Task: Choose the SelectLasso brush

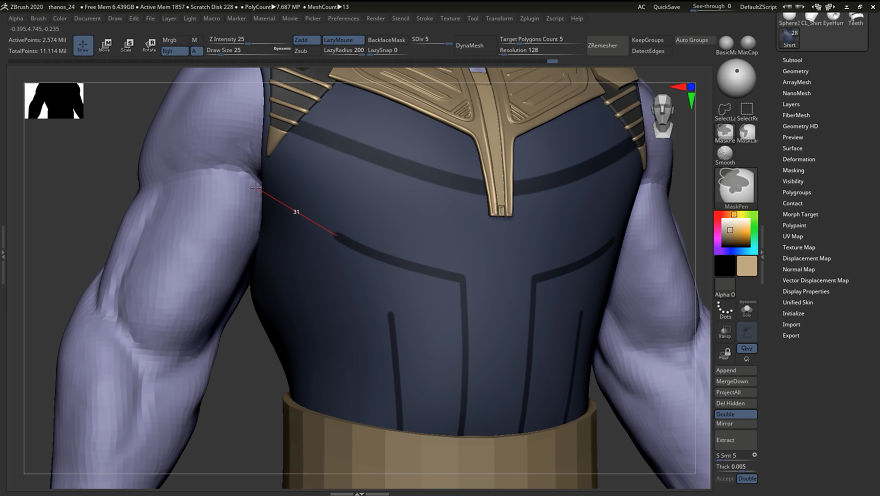Action: 725,111
